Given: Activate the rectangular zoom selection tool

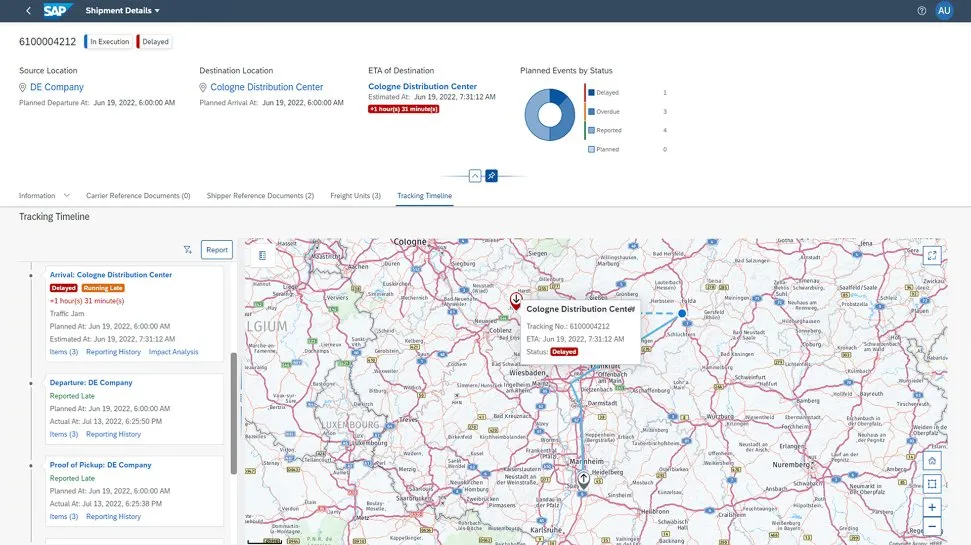Looking at the screenshot, I should 931,484.
